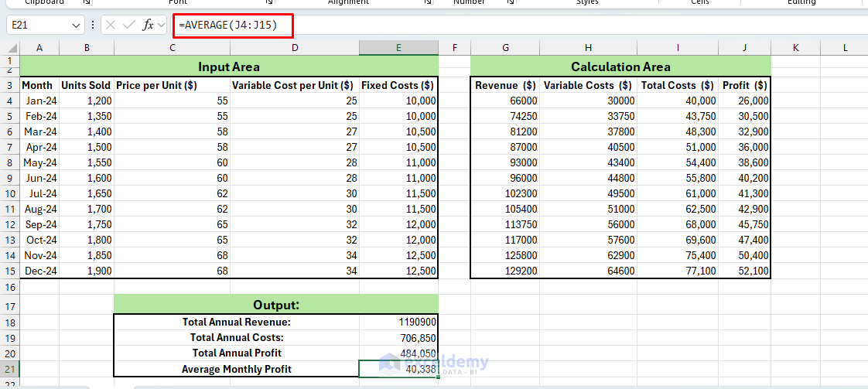Click profit value 26,000

[744, 101]
